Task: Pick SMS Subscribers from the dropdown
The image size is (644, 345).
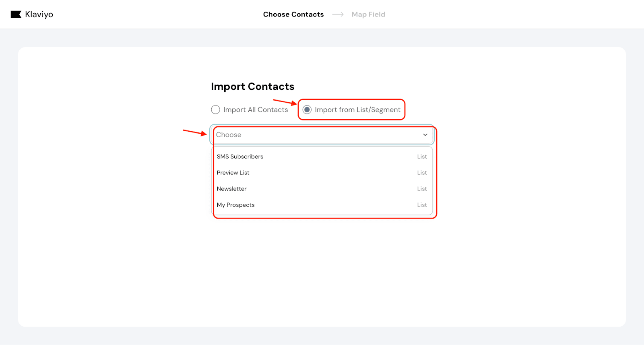Action: tap(240, 157)
